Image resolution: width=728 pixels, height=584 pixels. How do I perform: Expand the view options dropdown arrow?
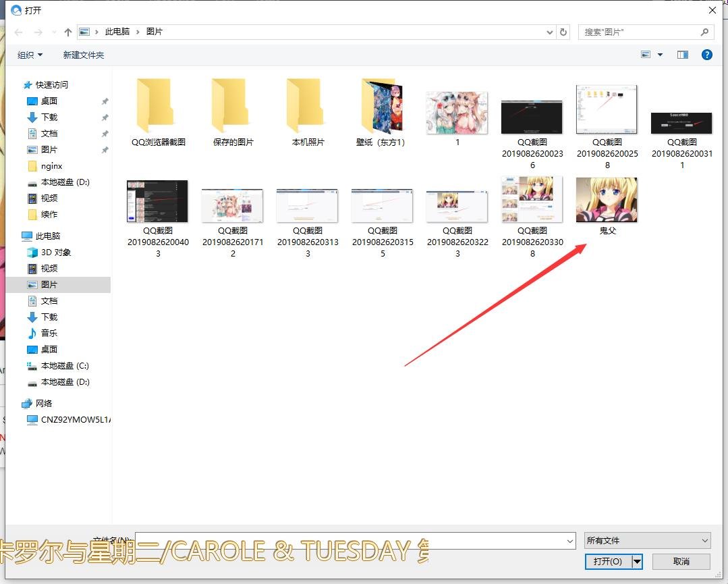[660, 55]
